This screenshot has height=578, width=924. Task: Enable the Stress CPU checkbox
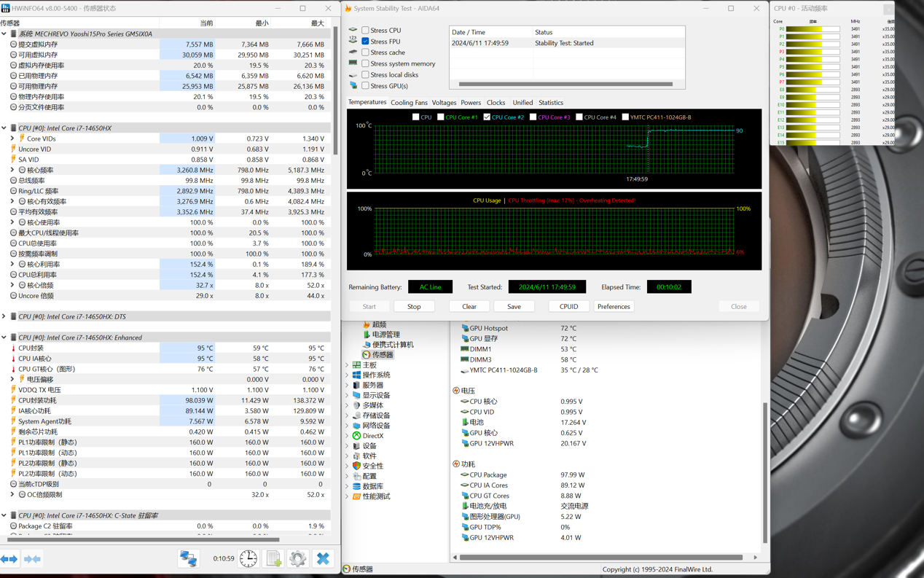tap(366, 31)
